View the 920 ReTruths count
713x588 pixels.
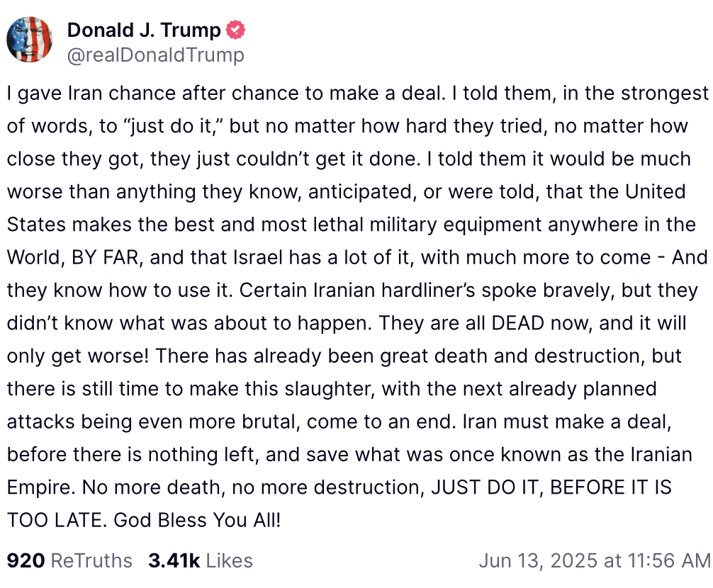[26, 560]
